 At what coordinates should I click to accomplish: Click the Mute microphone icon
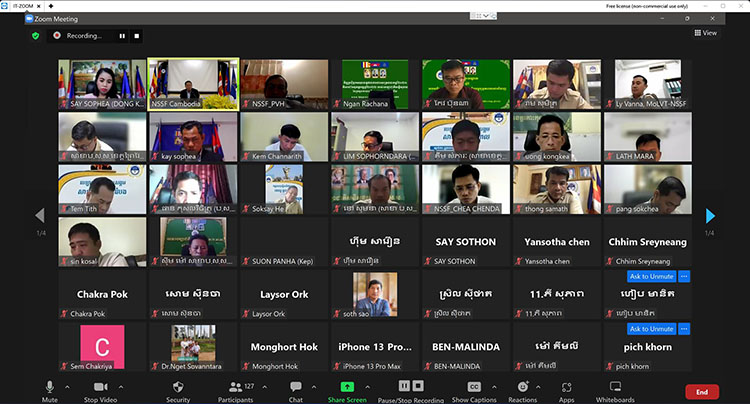pyautogui.click(x=49, y=386)
